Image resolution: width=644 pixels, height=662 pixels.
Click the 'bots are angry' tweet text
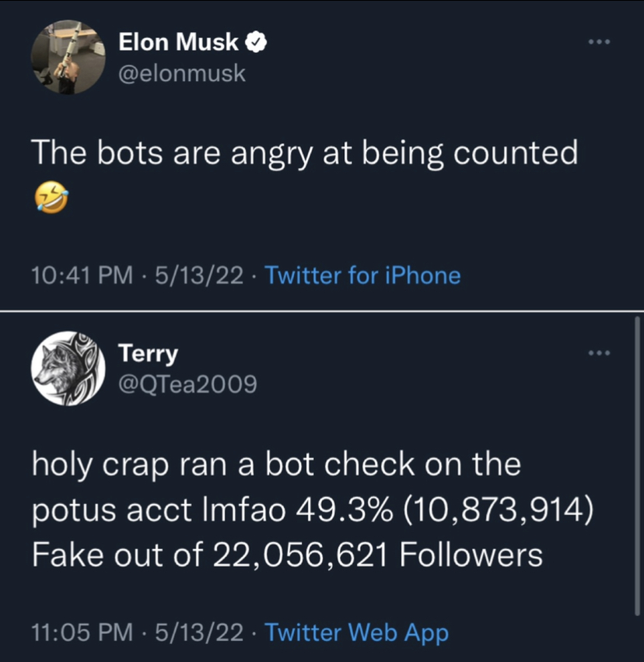coord(305,153)
